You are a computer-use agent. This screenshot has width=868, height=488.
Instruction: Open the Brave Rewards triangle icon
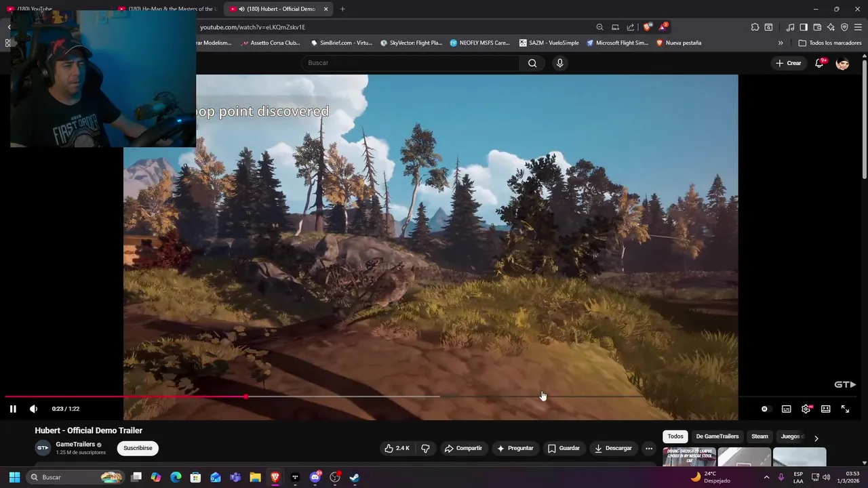663,27
